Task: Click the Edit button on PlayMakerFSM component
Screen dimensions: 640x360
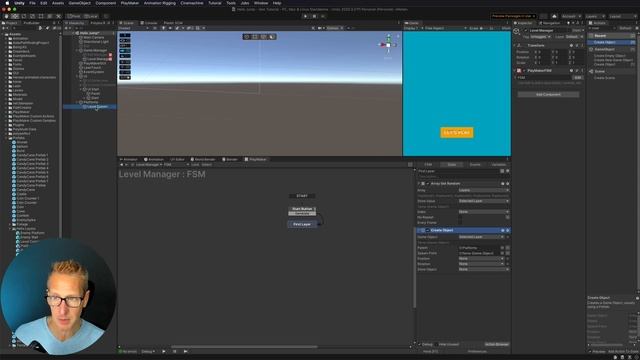Action: pyautogui.click(x=578, y=77)
